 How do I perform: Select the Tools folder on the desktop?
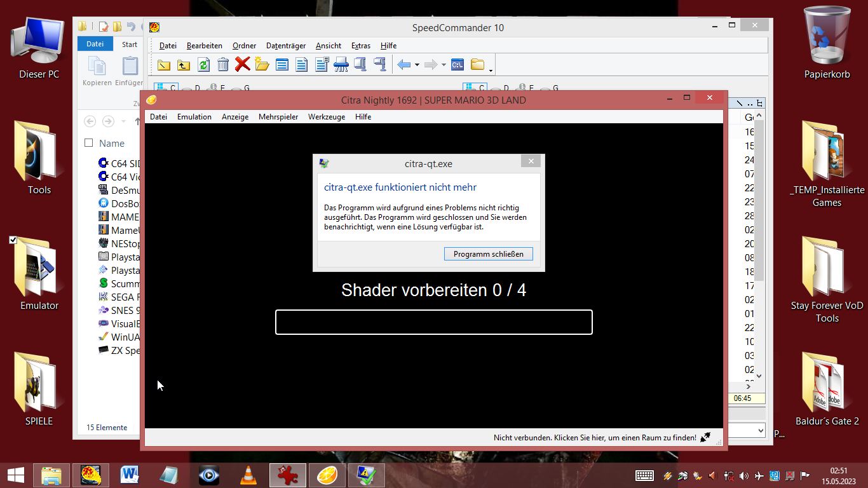39,158
